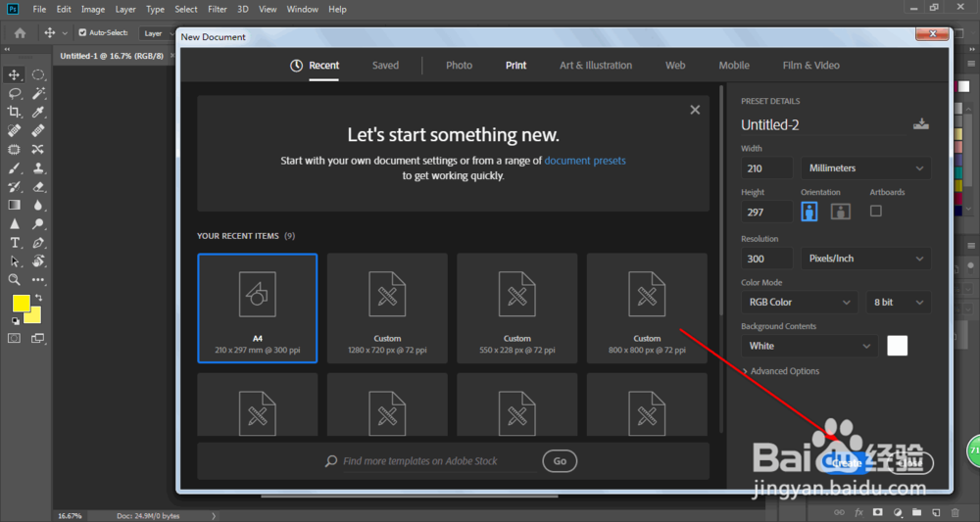Swap foreground and background colors
The image size is (980, 522).
[x=39, y=298]
